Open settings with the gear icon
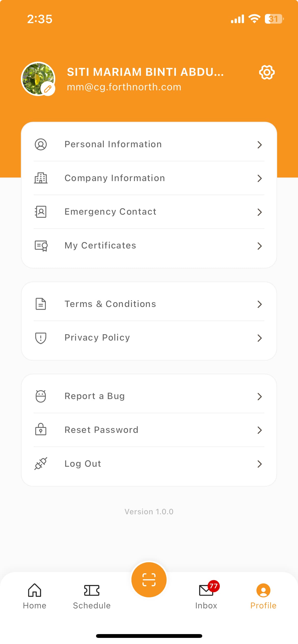 [267, 72]
